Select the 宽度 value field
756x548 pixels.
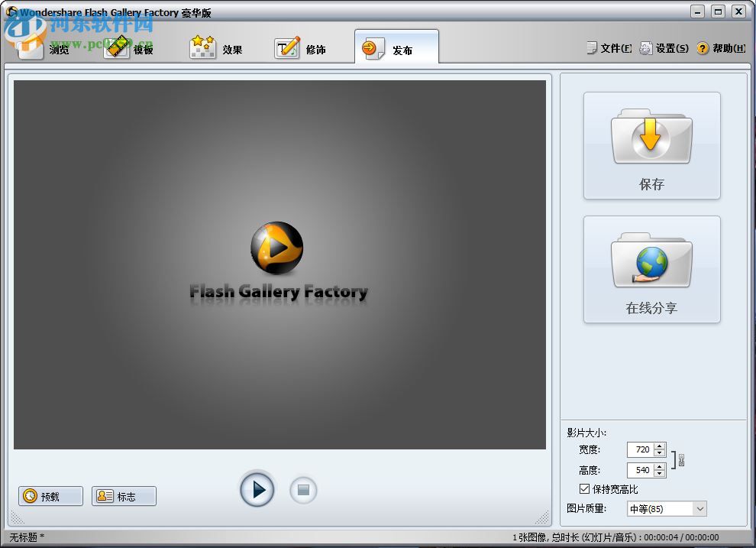tap(641, 449)
